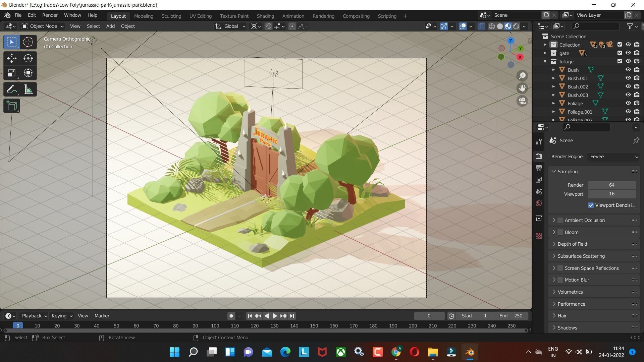Enable Ambient Occlusion checkbox
644x362 pixels.
560,220
